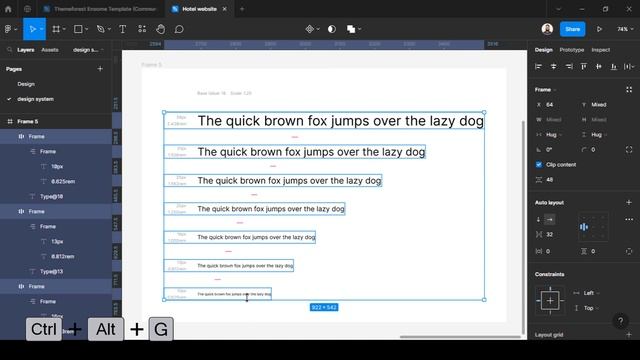Open a new tab with plus button
Screen dimensions: 640x360
pos(242,9)
